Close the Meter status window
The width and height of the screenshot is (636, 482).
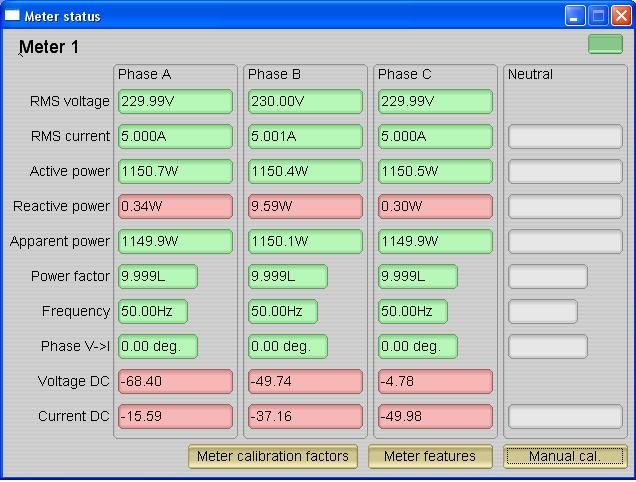tap(621, 16)
